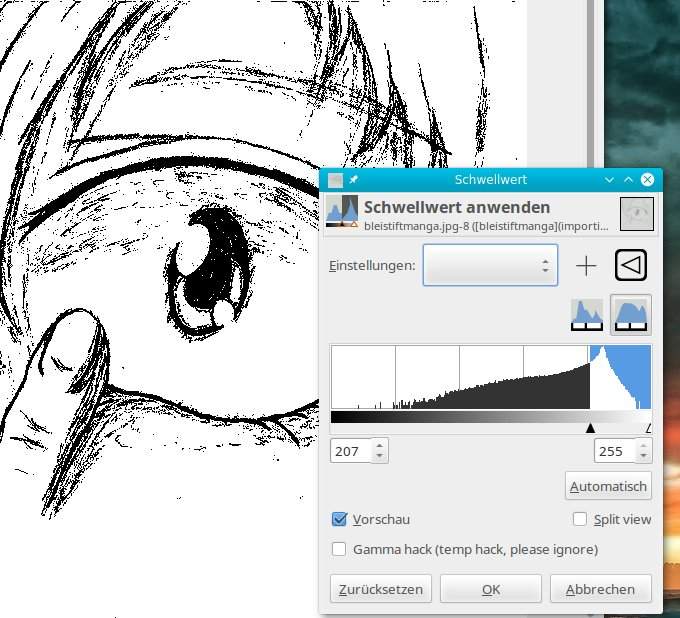This screenshot has height=618, width=680.
Task: Click the Schwellwert histogram tool icon
Action: (x=342, y=213)
